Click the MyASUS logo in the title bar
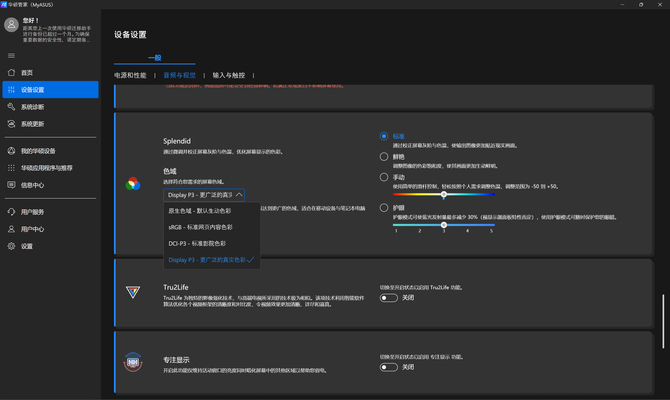The height and width of the screenshot is (400, 670). tap(4, 4)
